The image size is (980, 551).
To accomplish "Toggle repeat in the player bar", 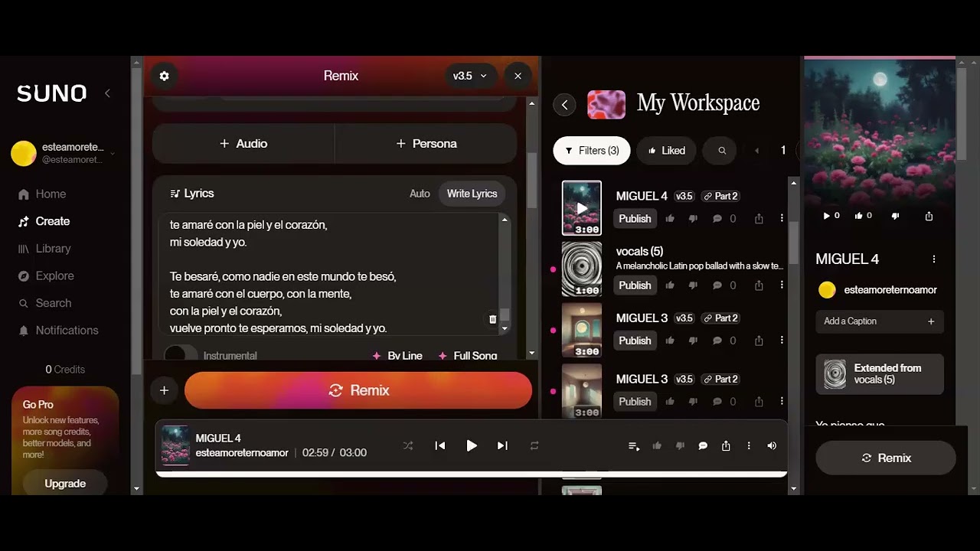I will [534, 445].
